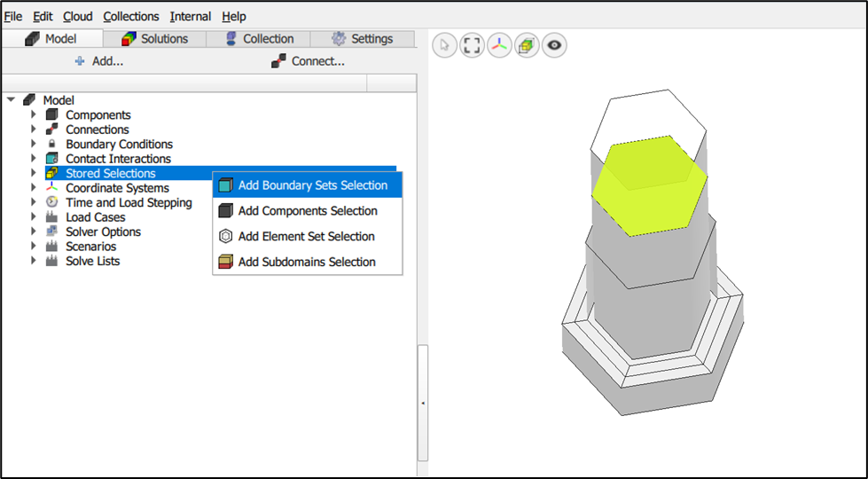The image size is (868, 479).
Task: Switch to the Solutions tab
Action: tap(155, 39)
